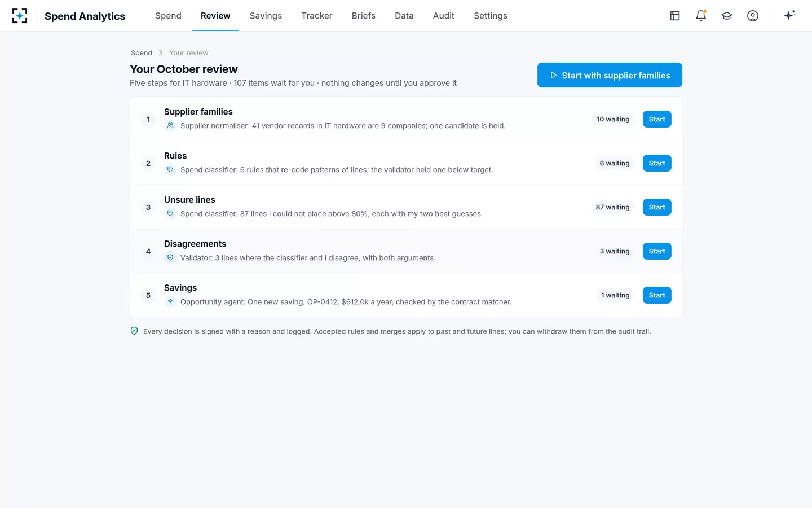
Task: Open the Audit tab
Action: (x=444, y=16)
